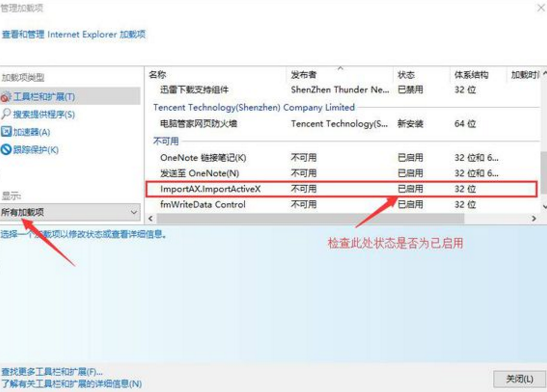547x392 pixels.
Task: Click the Tencent Technology(Shenzhen) Company Limited group header
Action: click(x=254, y=107)
